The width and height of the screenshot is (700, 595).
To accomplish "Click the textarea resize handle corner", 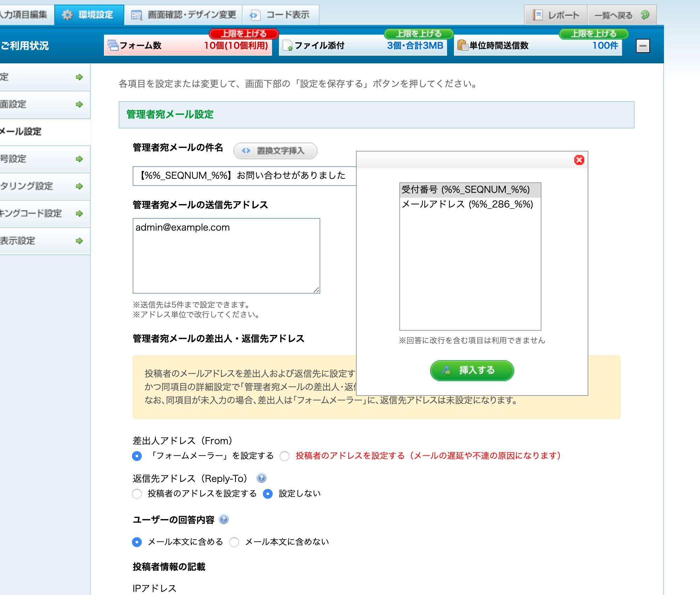I will click(x=316, y=289).
